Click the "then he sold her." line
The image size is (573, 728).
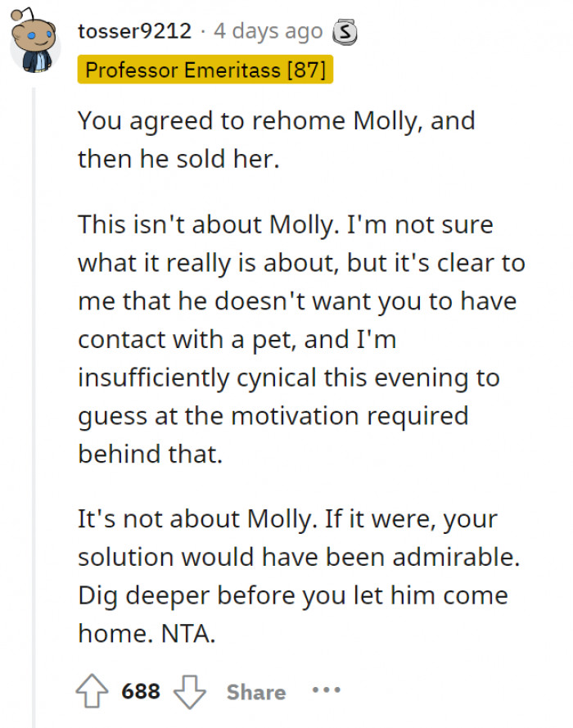click(178, 158)
